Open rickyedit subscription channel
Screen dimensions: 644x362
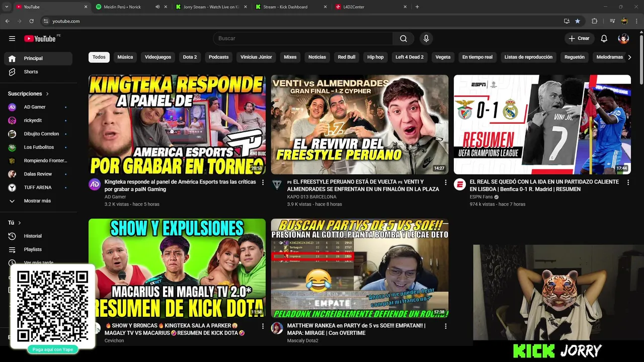[38, 121]
